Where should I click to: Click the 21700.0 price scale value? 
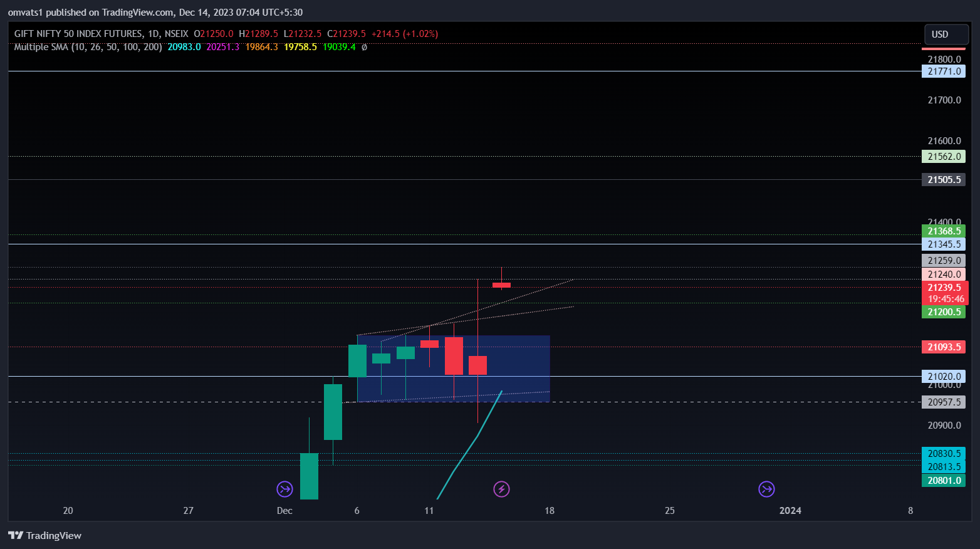click(x=944, y=100)
